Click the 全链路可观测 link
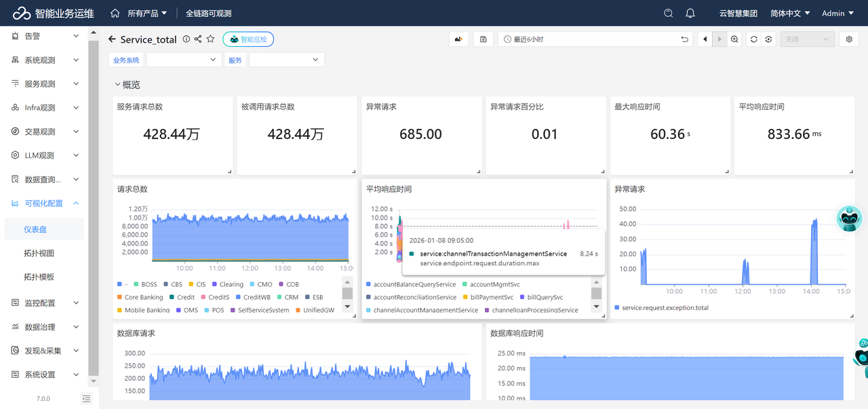This screenshot has height=409, width=868. 208,14
